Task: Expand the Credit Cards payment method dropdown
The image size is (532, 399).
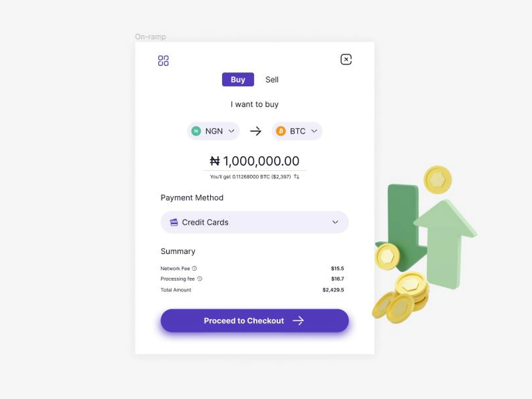Action: 255,222
